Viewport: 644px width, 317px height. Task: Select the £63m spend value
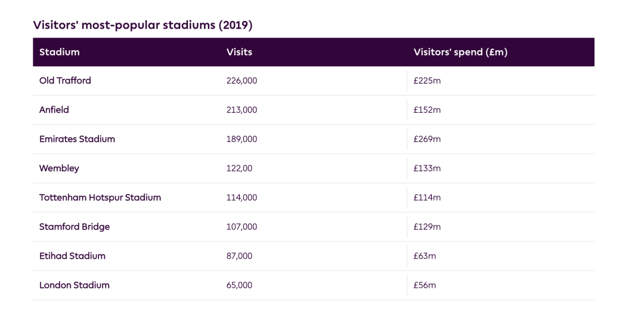pos(425,256)
